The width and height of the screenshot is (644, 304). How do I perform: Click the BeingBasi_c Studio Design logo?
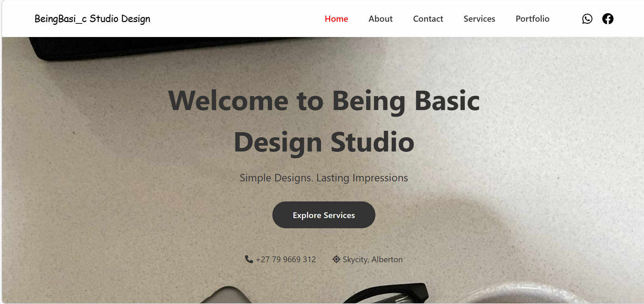pyautogui.click(x=92, y=19)
